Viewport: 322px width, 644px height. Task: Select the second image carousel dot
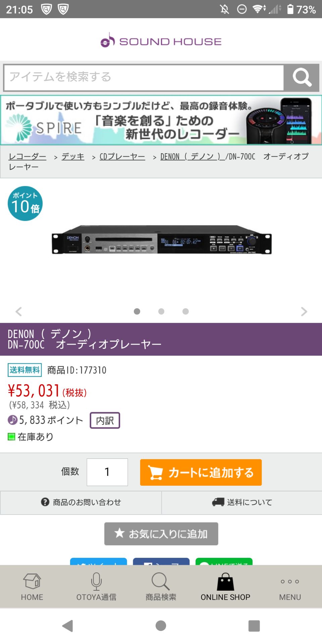161,312
